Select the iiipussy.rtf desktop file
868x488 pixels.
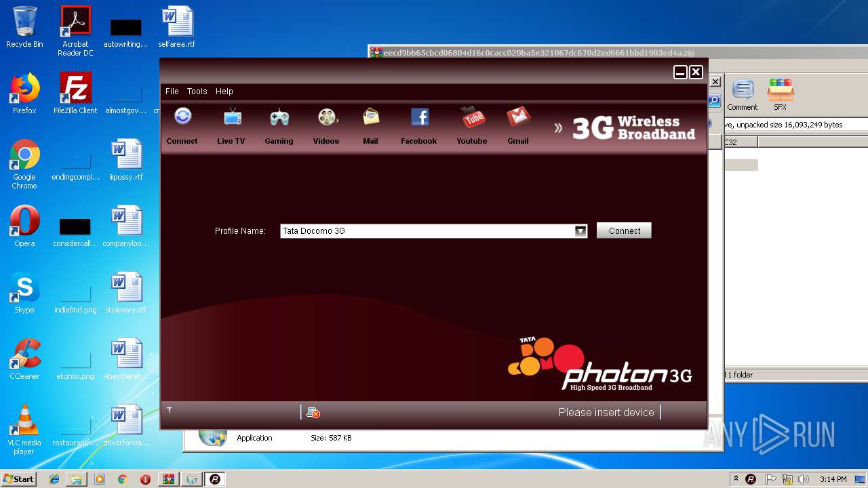(x=126, y=160)
